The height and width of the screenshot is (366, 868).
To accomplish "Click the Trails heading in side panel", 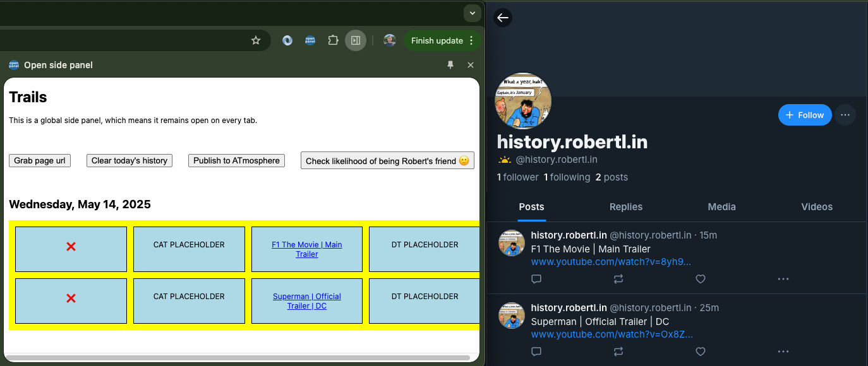I will coord(28,97).
